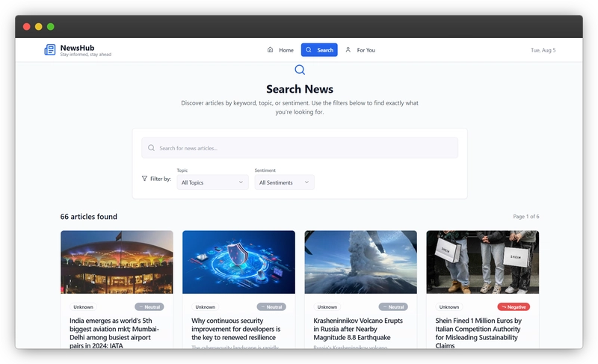Click the large blue magnifier above Search News
The width and height of the screenshot is (598, 364).
click(x=300, y=70)
